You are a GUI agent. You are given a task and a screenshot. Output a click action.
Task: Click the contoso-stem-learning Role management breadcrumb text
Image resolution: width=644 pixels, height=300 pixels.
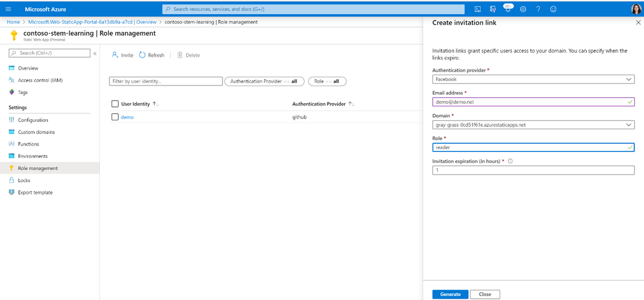click(211, 22)
